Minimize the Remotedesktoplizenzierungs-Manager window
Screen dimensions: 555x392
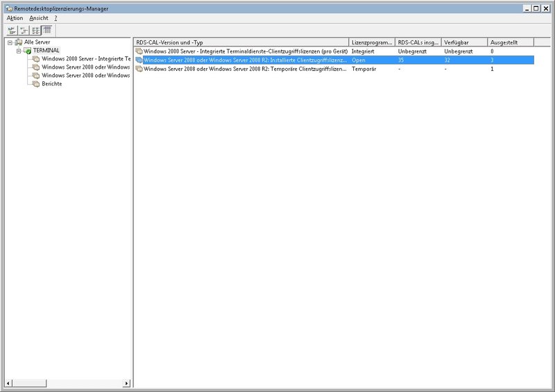[x=527, y=8]
